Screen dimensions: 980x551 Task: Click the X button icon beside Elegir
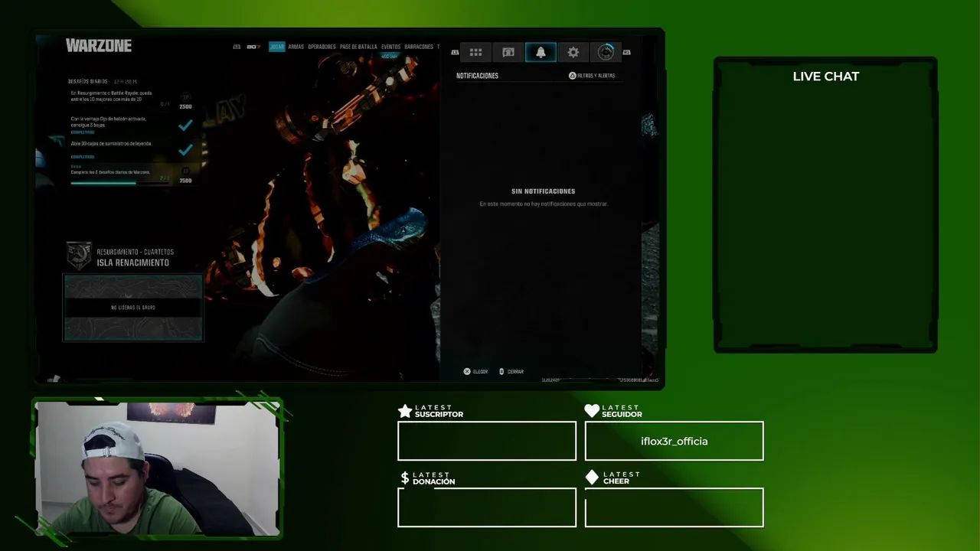(467, 371)
